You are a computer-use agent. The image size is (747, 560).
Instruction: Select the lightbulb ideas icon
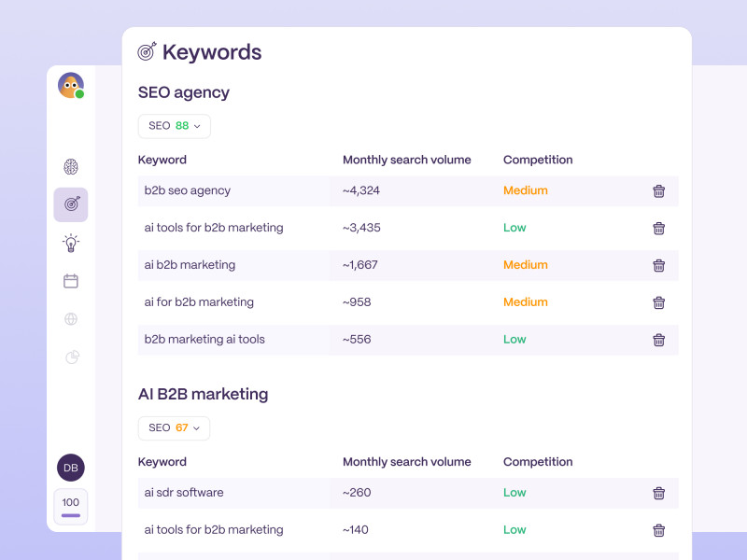(71, 242)
